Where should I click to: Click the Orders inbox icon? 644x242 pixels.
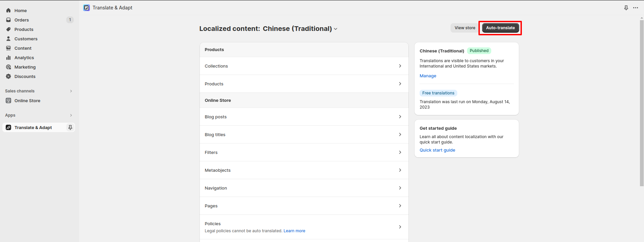(8, 20)
